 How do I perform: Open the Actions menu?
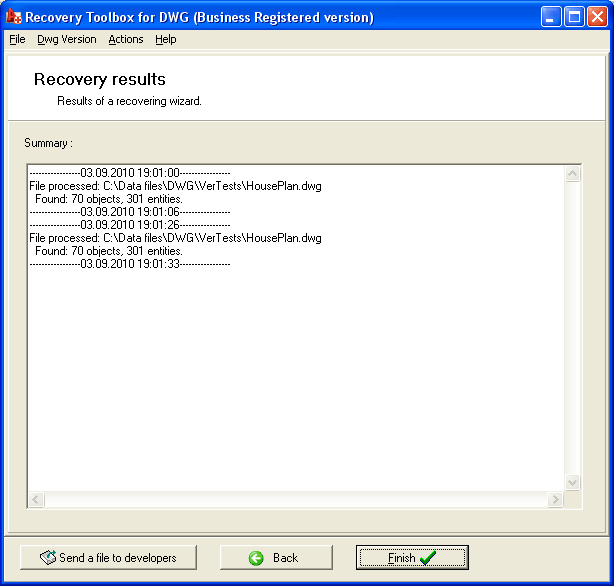click(126, 40)
